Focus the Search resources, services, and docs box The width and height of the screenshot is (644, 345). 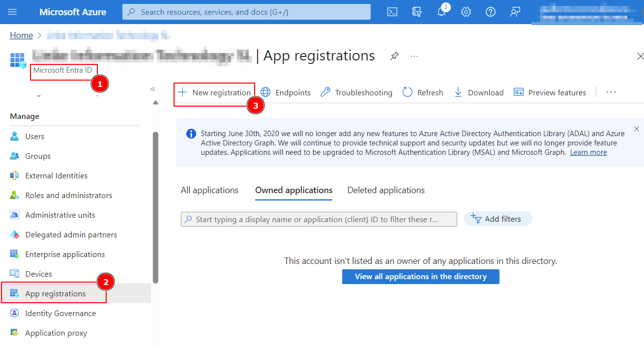(x=246, y=12)
